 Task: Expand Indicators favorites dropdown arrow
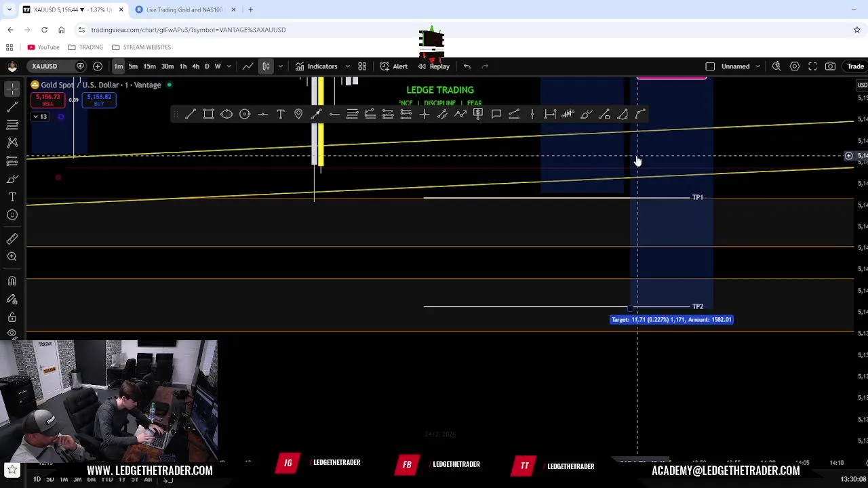tap(347, 66)
